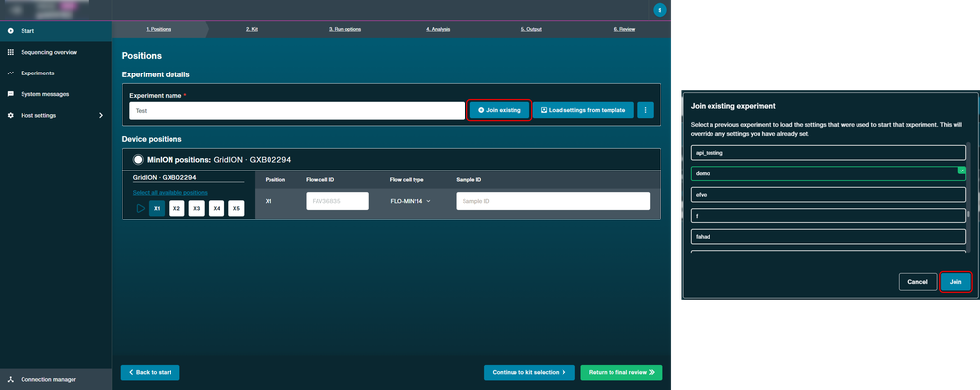Select the f experiment in dialog
This screenshot has height=390, width=980.
click(x=829, y=216)
